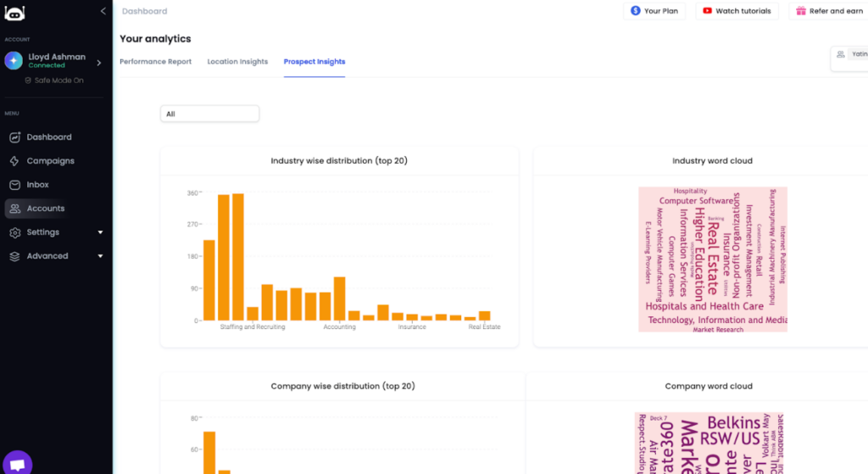The image size is (868, 474).
Task: Click the Advanced layers icon
Action: coord(15,256)
